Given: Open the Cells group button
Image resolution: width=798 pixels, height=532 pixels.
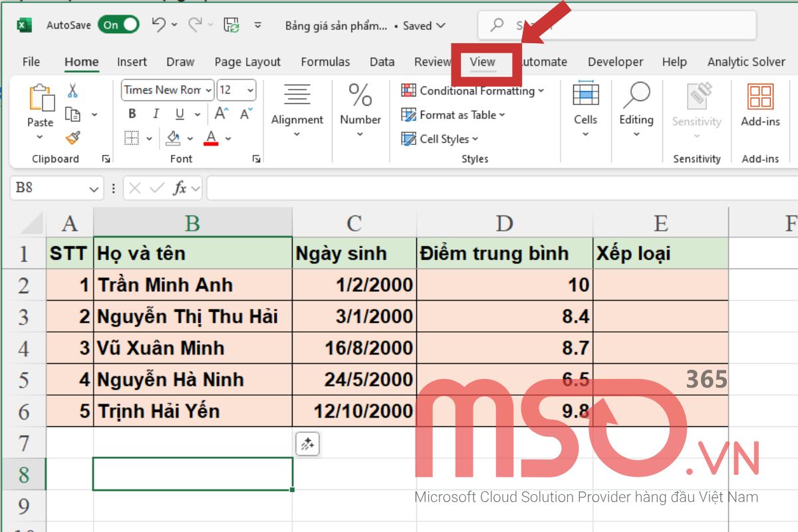Looking at the screenshot, I should click(585, 110).
